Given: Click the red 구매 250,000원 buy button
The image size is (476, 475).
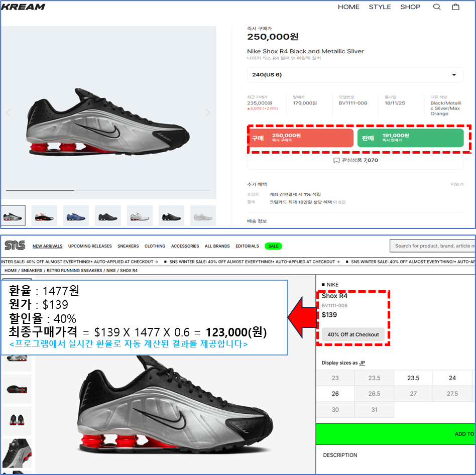Looking at the screenshot, I should click(x=301, y=138).
